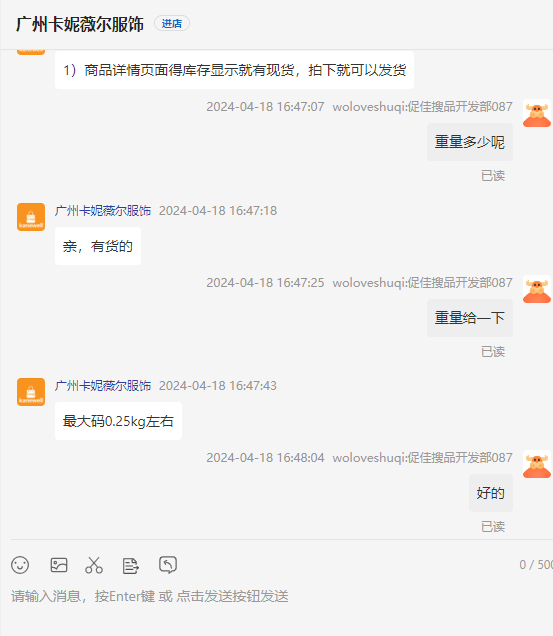Click the 进店 button beside shop name

172,24
